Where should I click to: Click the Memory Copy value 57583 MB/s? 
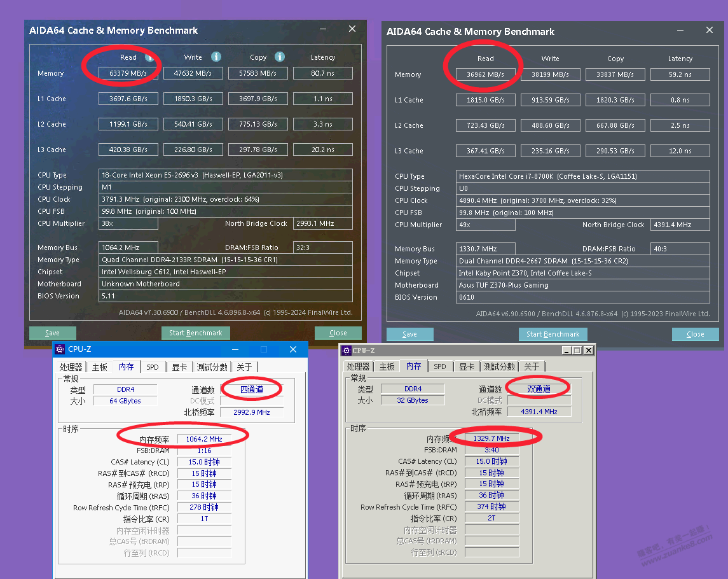click(x=258, y=73)
